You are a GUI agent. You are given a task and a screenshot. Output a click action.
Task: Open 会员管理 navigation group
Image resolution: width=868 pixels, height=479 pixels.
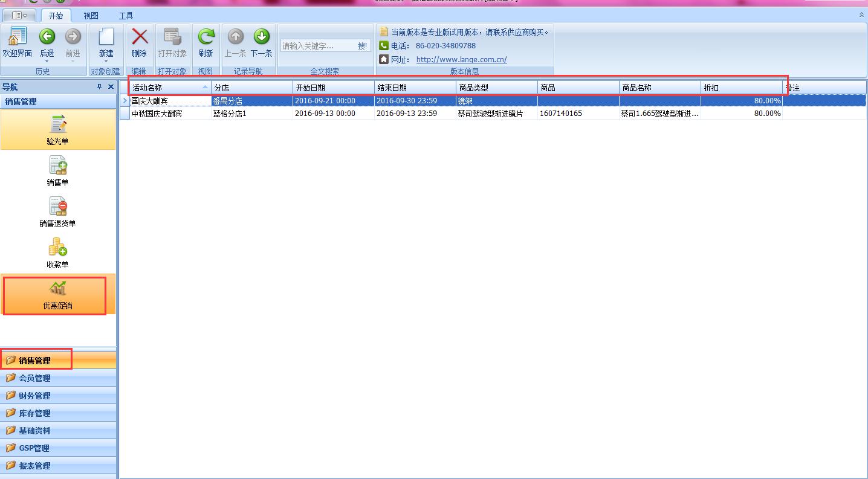[34, 378]
